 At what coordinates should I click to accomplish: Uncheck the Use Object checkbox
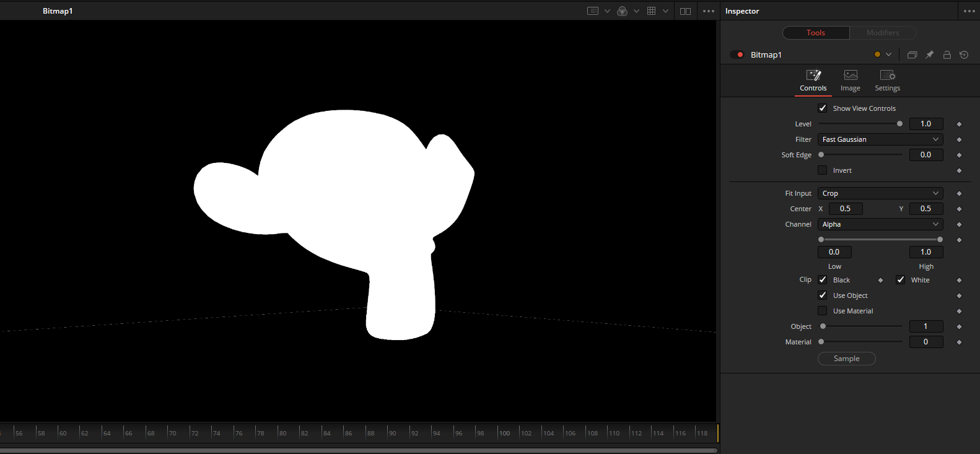tap(823, 295)
